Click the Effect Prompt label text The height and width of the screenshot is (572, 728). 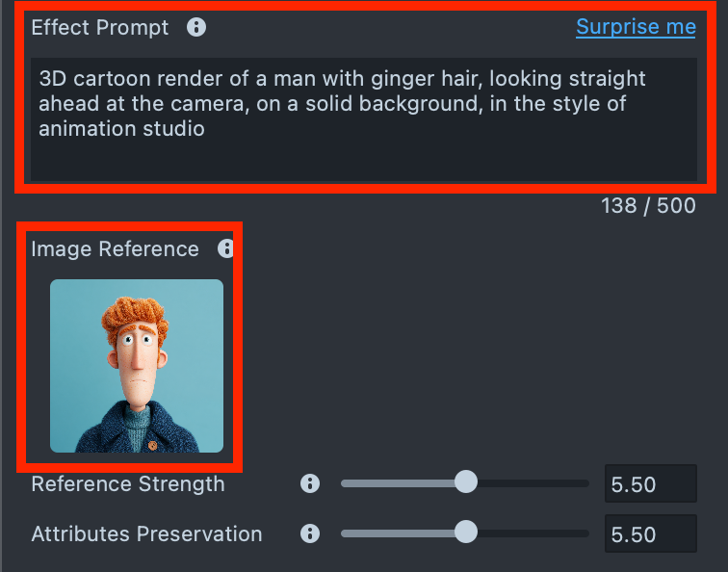point(100,27)
